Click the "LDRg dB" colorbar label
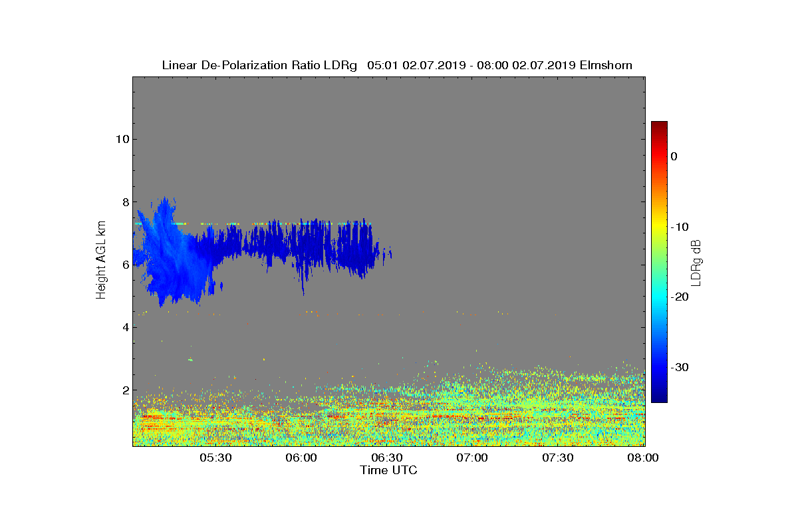The height and width of the screenshot is (532, 798). pyautogui.click(x=696, y=262)
